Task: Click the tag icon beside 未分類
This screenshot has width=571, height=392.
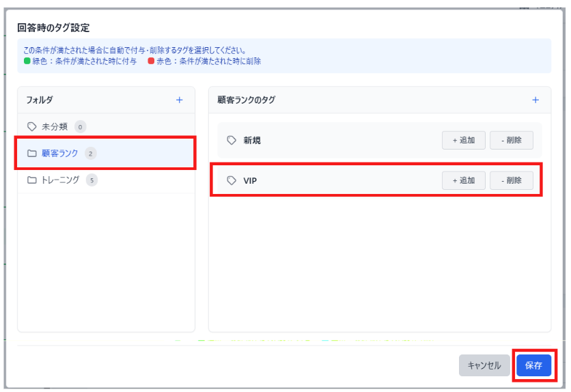Action: 31,126
